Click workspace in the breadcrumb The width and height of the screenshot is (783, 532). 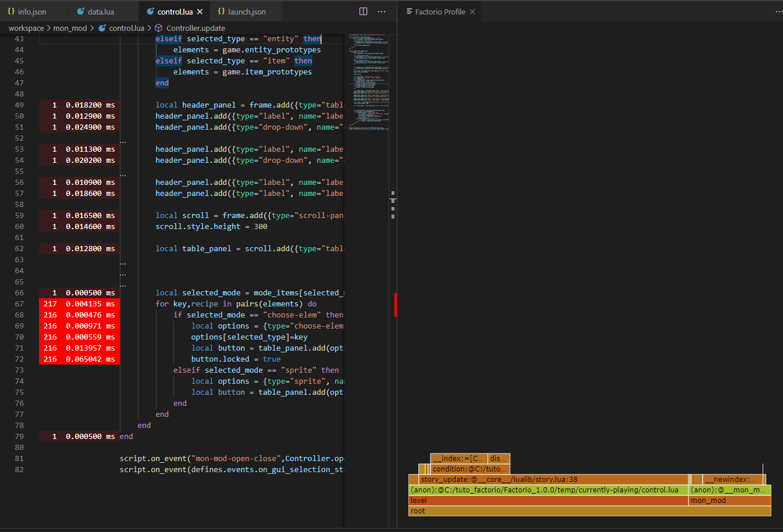pos(26,28)
